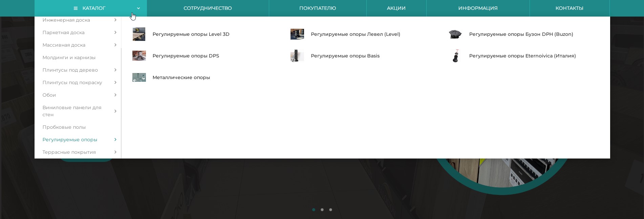Click the Eternoivica support product icon
644x219 pixels.
[456, 56]
